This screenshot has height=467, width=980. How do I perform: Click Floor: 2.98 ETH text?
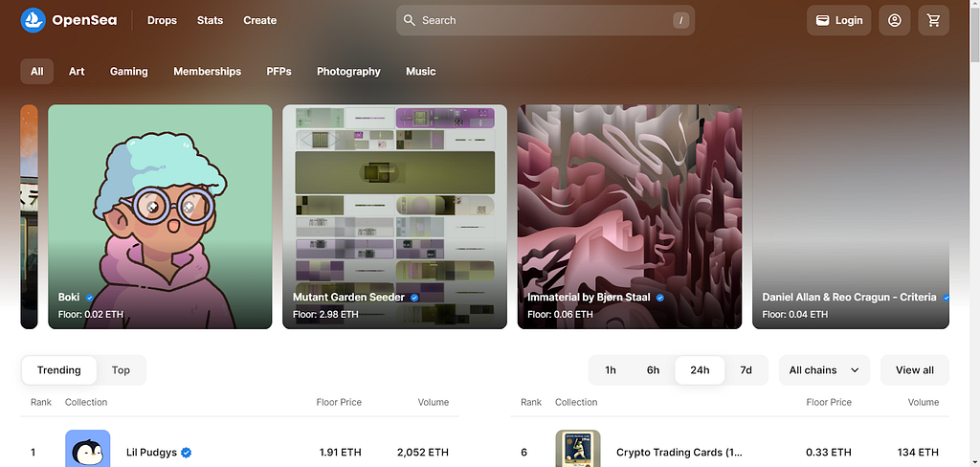[x=325, y=315]
